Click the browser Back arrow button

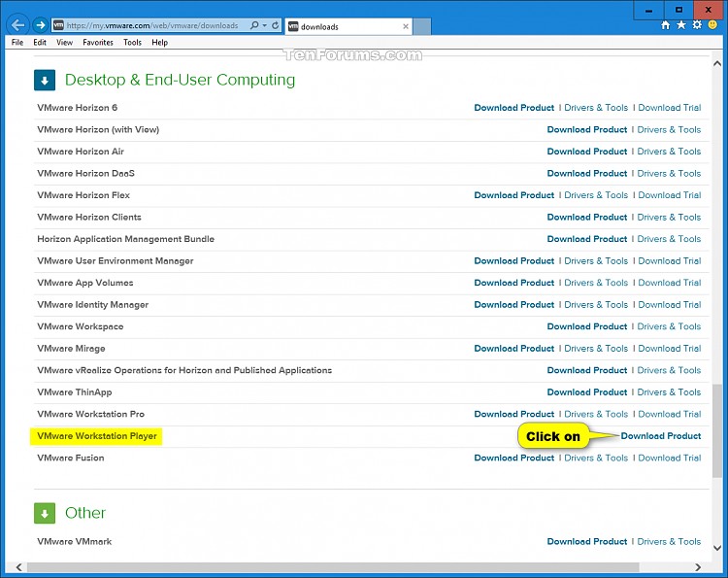coord(17,24)
